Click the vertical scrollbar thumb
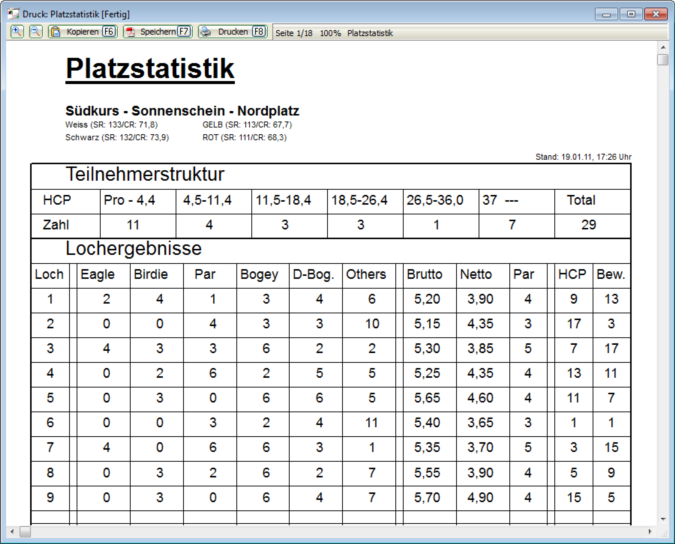 (663, 59)
